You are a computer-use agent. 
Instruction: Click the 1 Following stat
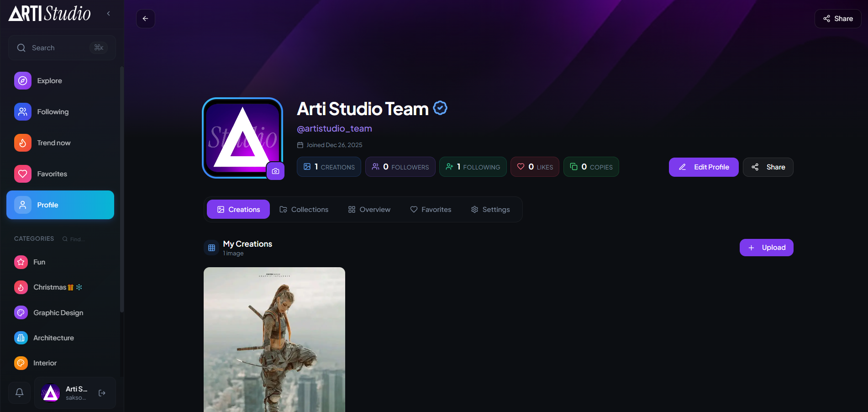coord(473,167)
